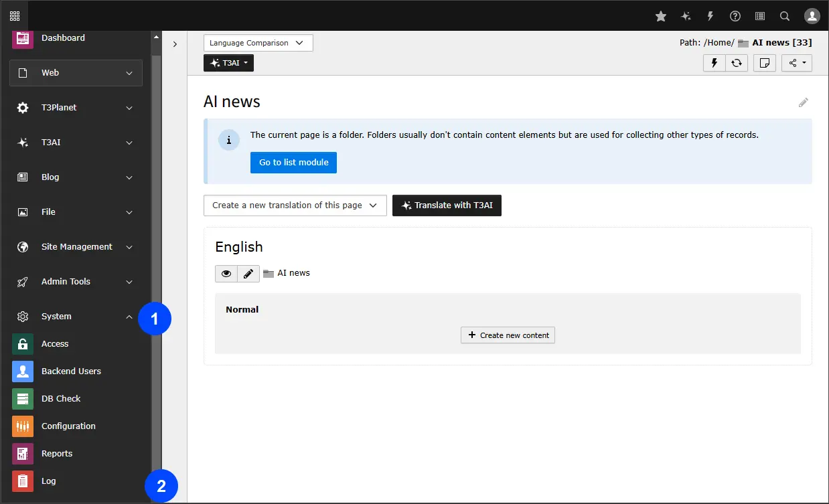Open the system information list icon

760,16
